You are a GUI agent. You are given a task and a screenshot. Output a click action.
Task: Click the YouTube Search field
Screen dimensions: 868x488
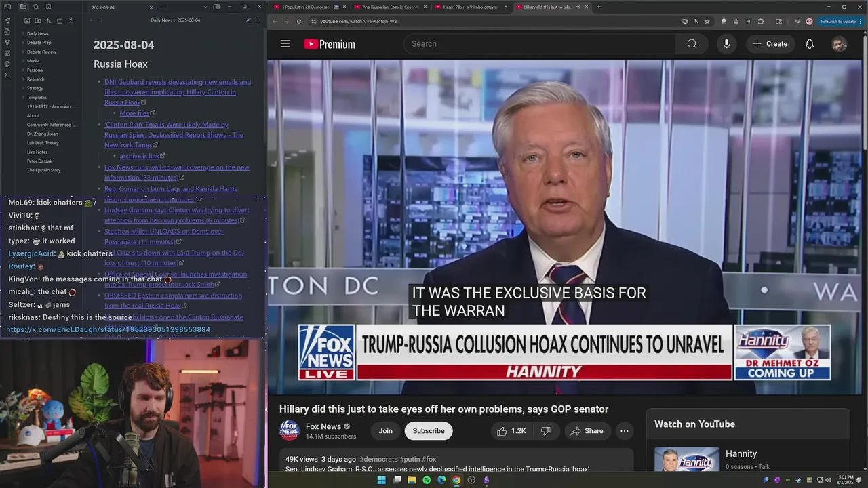pos(540,44)
